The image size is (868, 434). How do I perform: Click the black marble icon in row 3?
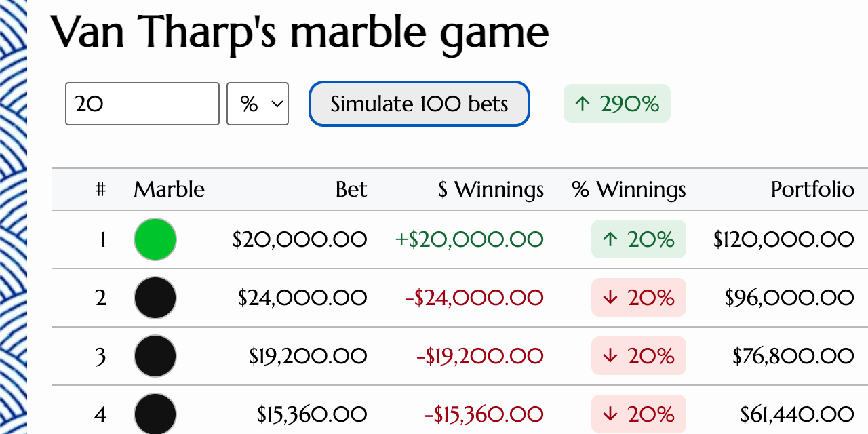pos(155,355)
